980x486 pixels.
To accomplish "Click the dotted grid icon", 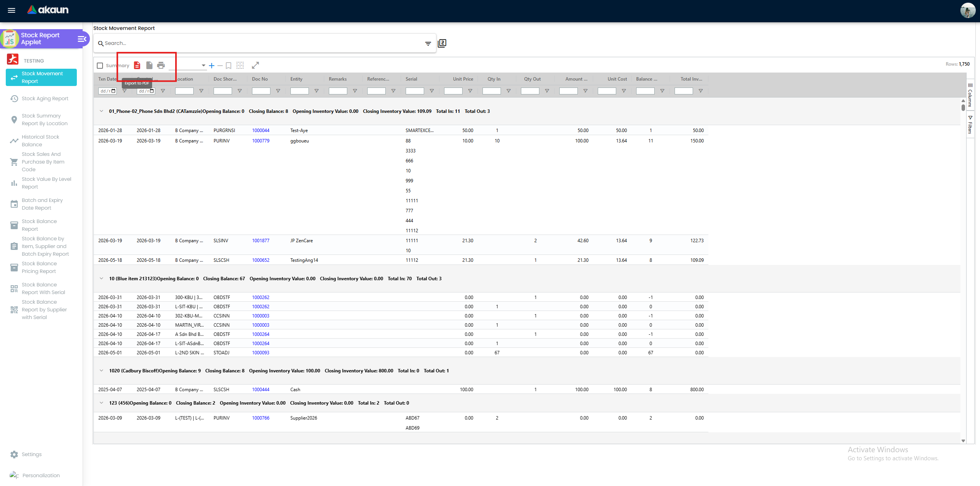I will [x=240, y=65].
